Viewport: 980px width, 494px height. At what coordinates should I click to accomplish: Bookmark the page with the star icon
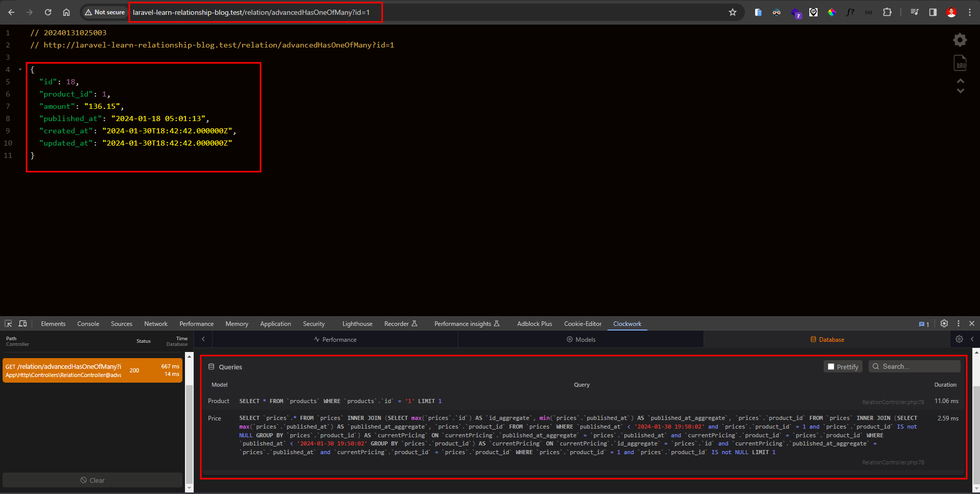(x=733, y=12)
